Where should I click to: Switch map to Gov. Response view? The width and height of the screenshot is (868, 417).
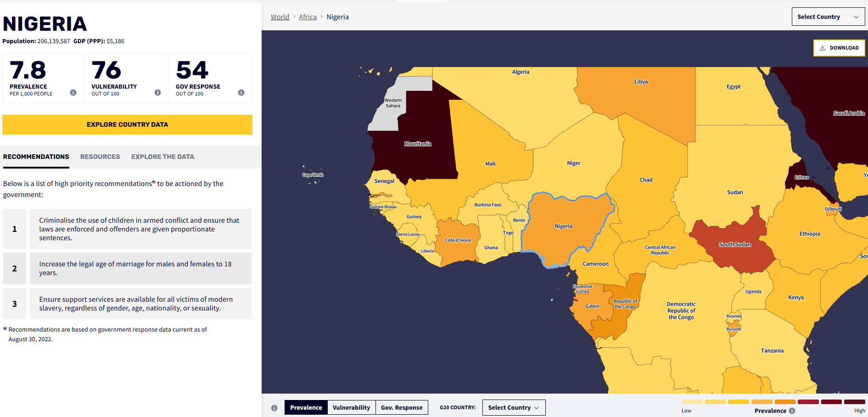coord(402,407)
